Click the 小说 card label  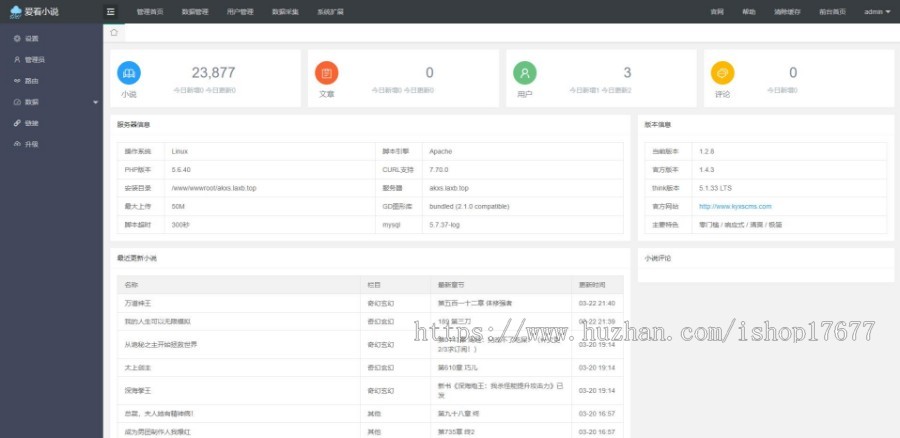point(129,94)
